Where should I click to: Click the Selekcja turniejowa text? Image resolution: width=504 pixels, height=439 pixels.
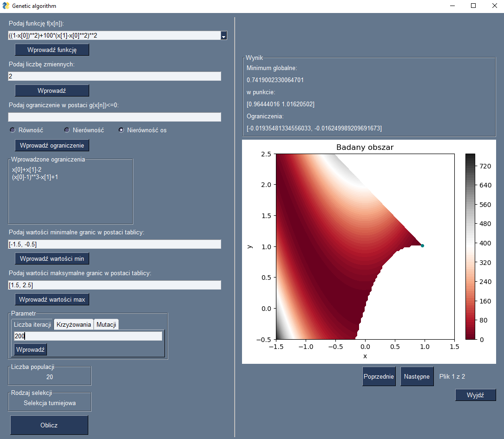(50, 403)
